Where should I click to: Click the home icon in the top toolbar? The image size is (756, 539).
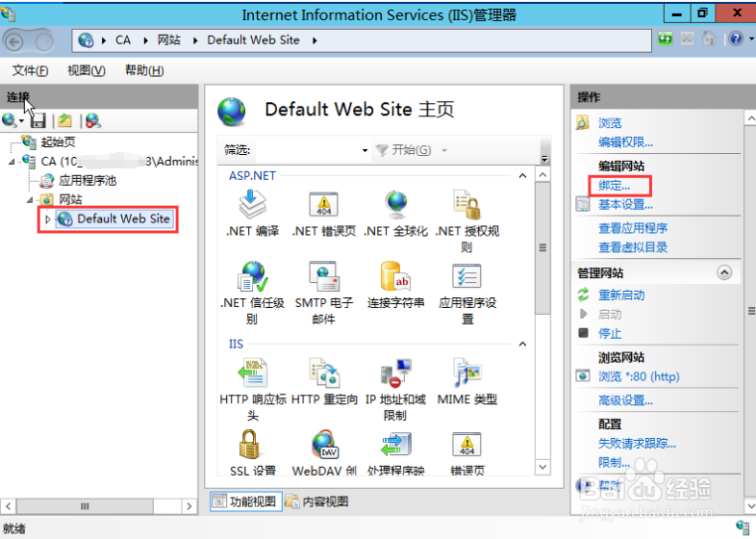709,38
